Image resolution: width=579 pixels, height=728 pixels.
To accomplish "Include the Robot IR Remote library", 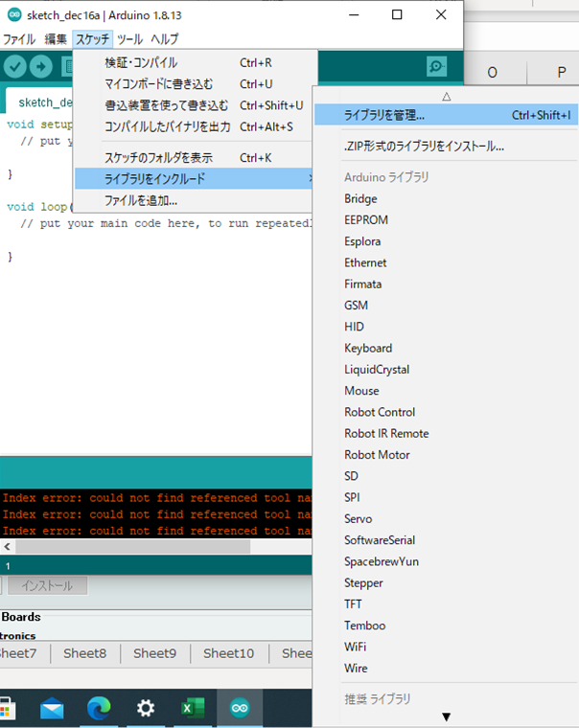I will click(446, 434).
